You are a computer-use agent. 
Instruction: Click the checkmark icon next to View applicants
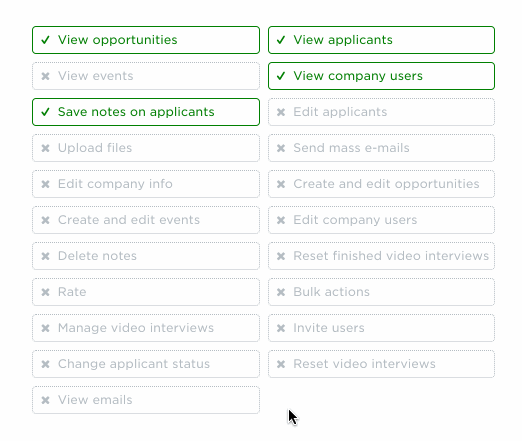click(281, 40)
